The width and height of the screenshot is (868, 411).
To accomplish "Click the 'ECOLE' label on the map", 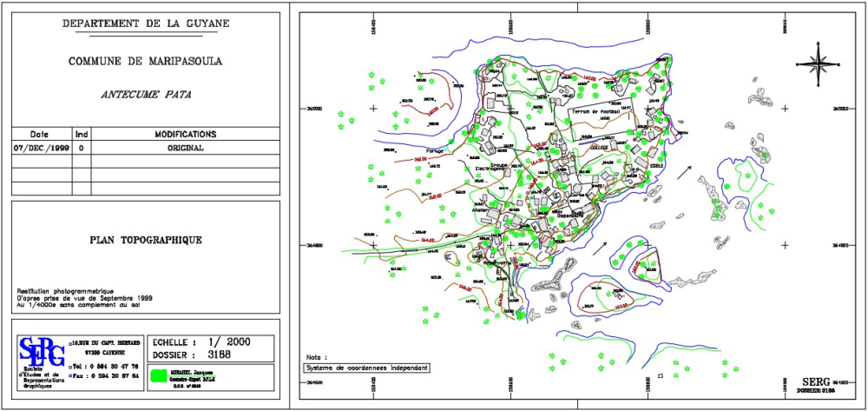I will point(656,165).
